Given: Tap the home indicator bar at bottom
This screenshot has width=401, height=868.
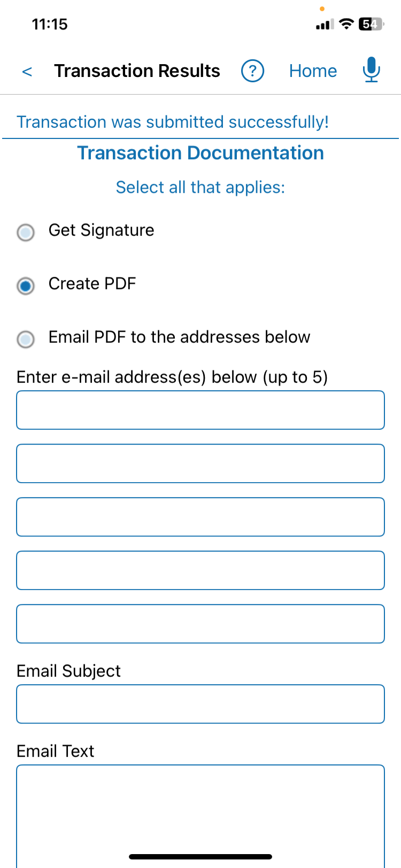Looking at the screenshot, I should (x=200, y=857).
